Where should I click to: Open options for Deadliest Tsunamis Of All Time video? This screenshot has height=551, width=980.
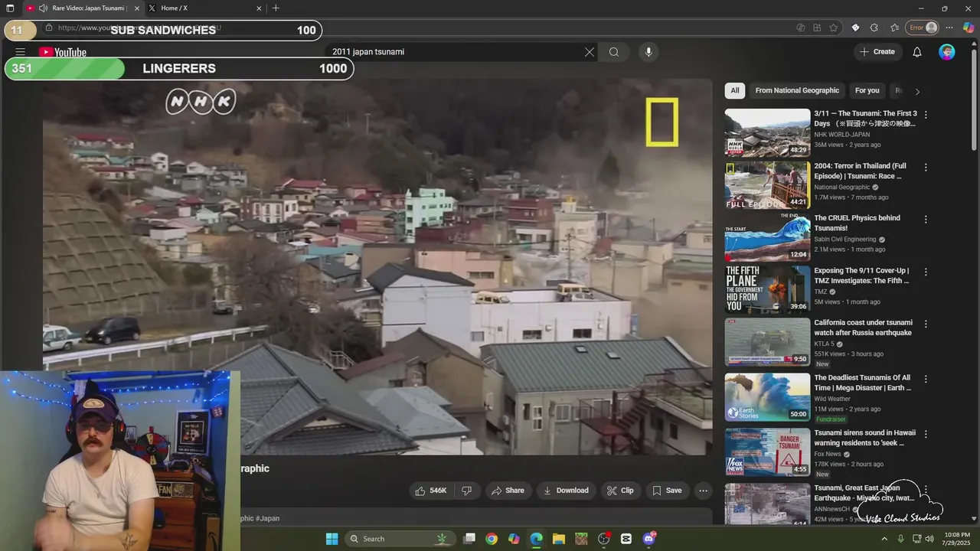pos(926,379)
